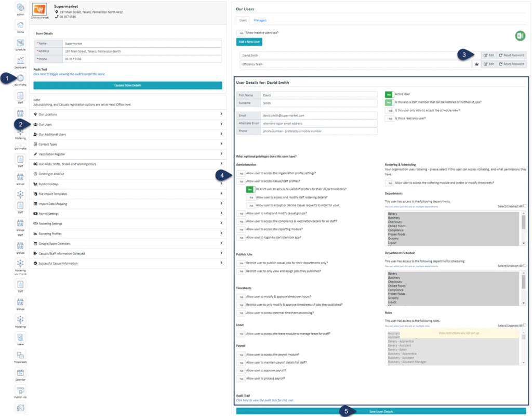Toggle Is this a read only user
532x417 pixels.
point(389,119)
